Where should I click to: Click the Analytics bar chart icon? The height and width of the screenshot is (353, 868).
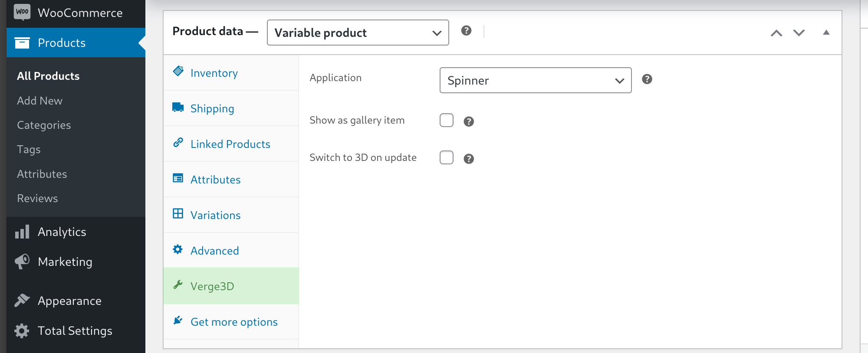coord(22,232)
